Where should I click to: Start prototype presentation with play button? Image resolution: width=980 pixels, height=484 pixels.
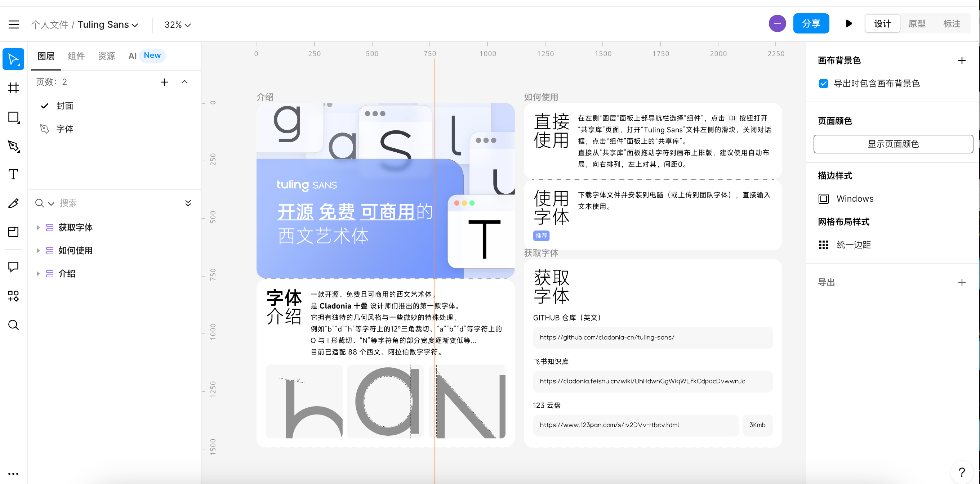(848, 23)
